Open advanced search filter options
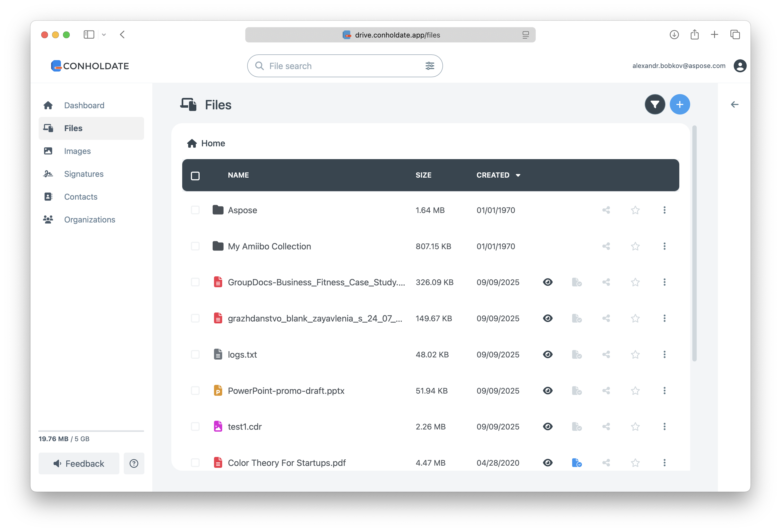 [429, 66]
